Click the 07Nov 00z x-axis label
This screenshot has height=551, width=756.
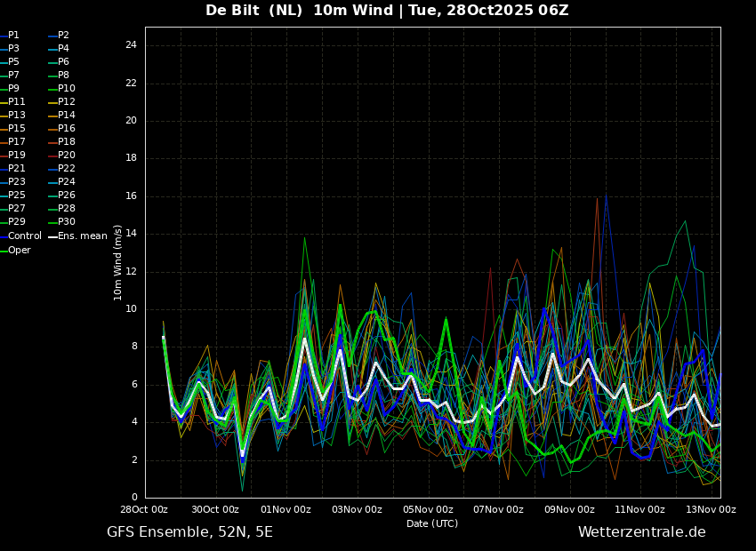[x=499, y=509]
